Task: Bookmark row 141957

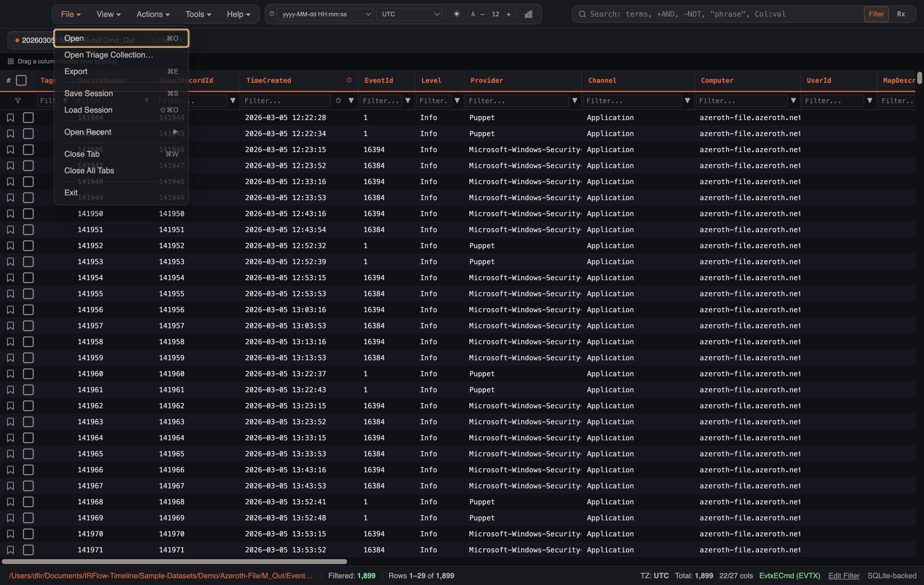Action: pos(10,326)
